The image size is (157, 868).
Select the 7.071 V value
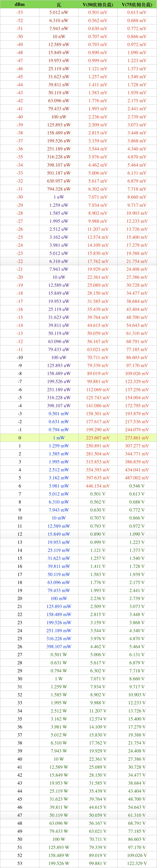[98, 679]
